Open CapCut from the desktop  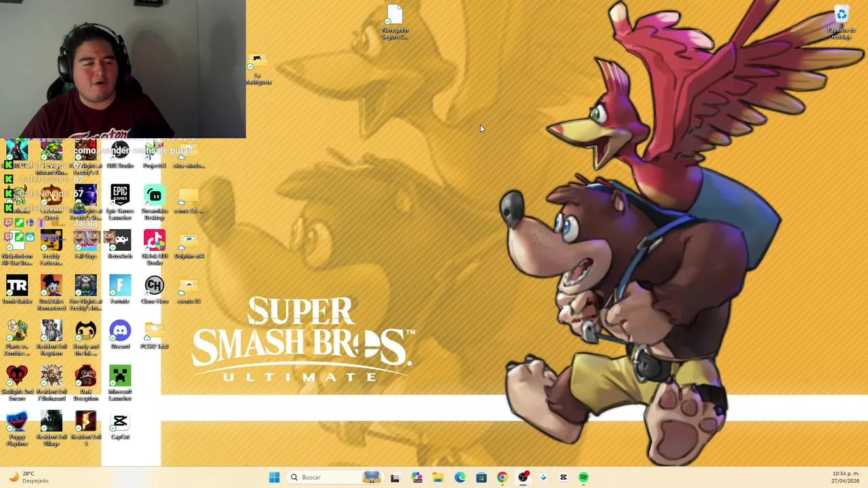(x=120, y=426)
